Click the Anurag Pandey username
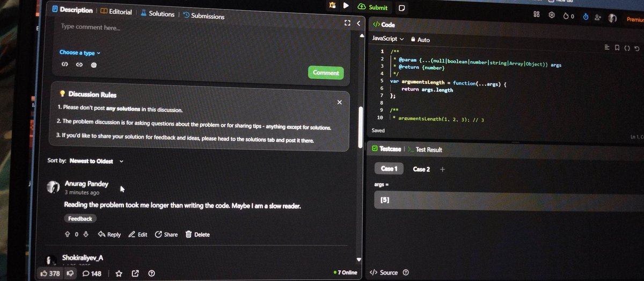 tap(86, 183)
